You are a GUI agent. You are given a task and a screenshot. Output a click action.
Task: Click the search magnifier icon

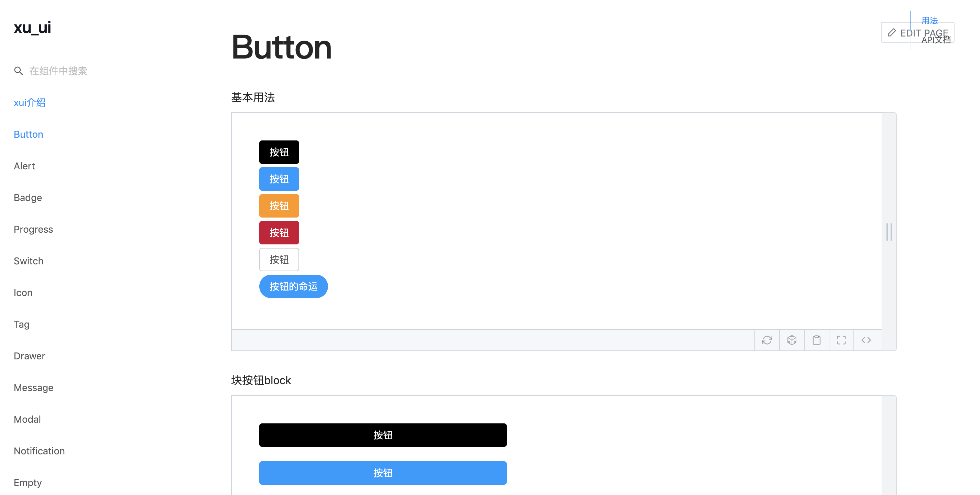pyautogui.click(x=18, y=71)
